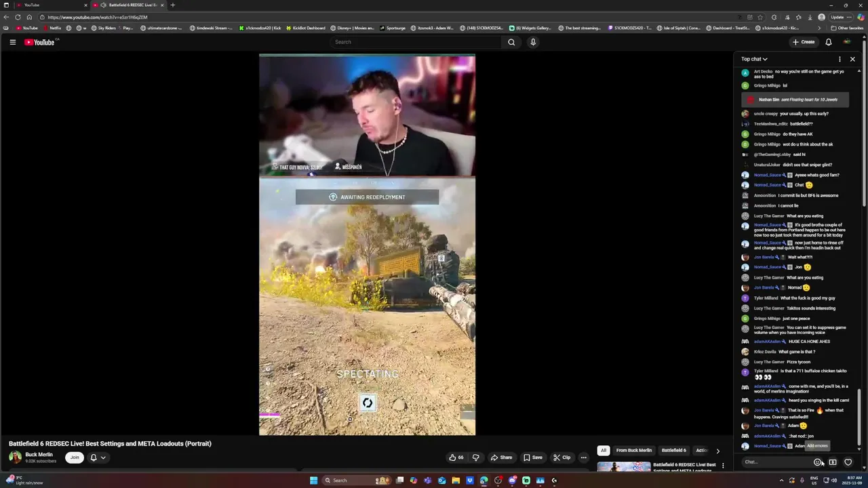Click the Windows taskbar Search box

coord(356,481)
